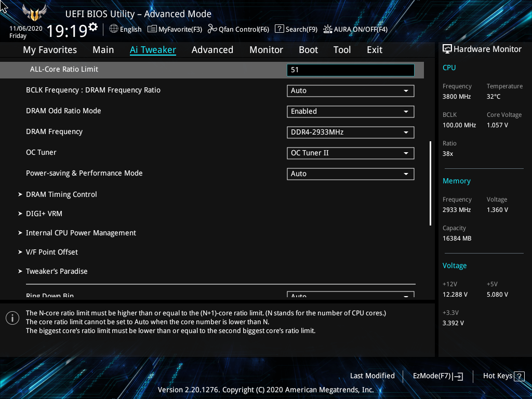The image size is (532, 399).
Task: Click memory frequency value 2933 MHz
Action: click(457, 210)
